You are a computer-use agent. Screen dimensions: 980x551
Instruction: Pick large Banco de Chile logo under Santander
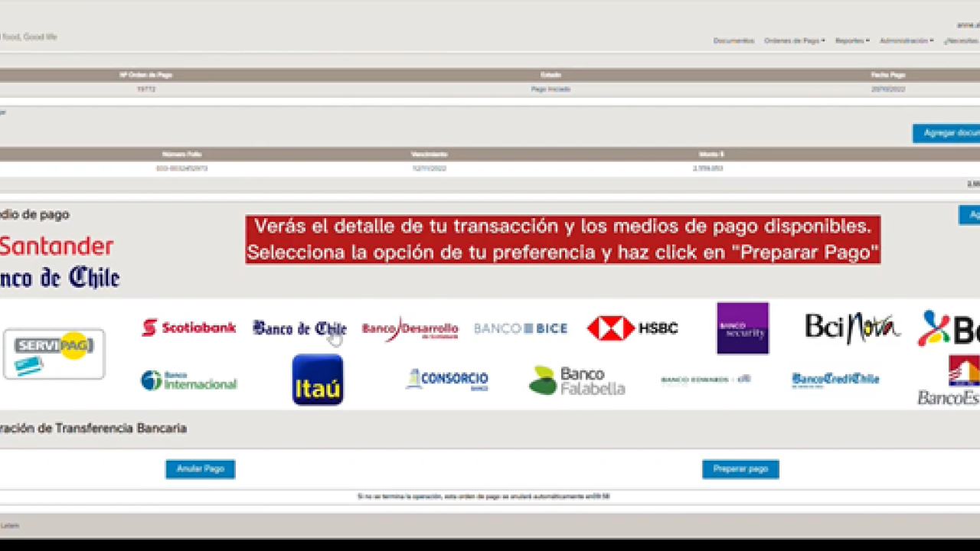pos(60,277)
